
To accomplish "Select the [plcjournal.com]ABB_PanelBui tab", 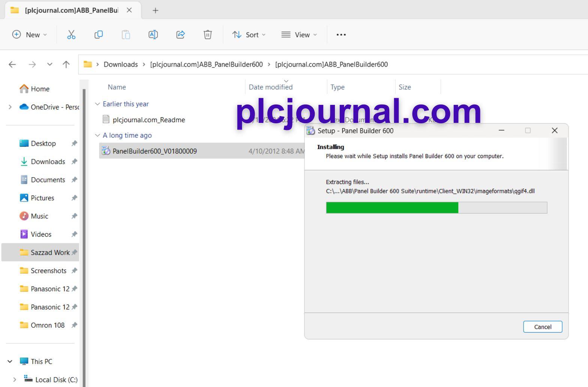I will pyautogui.click(x=71, y=10).
